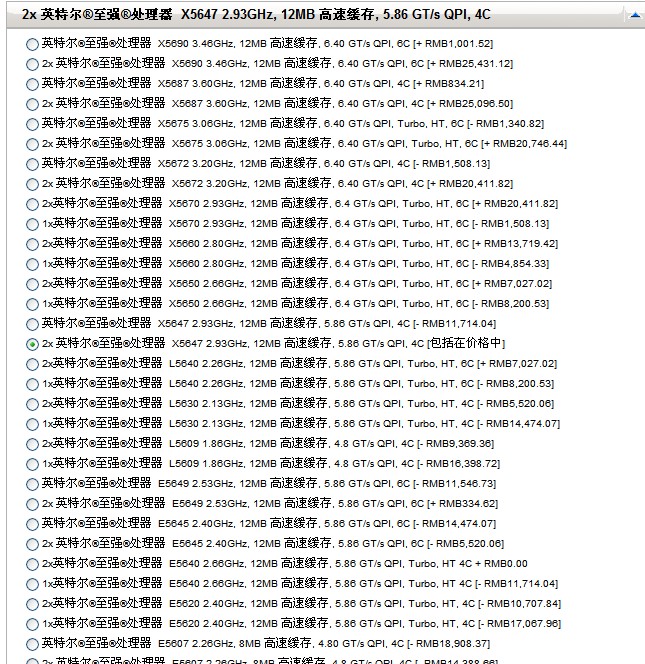The image size is (645, 664).
Task: Pick 1x X5650 2.66GHz (-RMB8,200.53)
Action: point(32,304)
